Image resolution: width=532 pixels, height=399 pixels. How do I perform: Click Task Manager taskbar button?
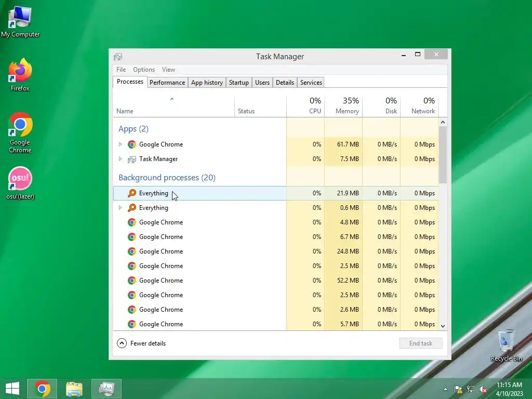[x=107, y=389]
